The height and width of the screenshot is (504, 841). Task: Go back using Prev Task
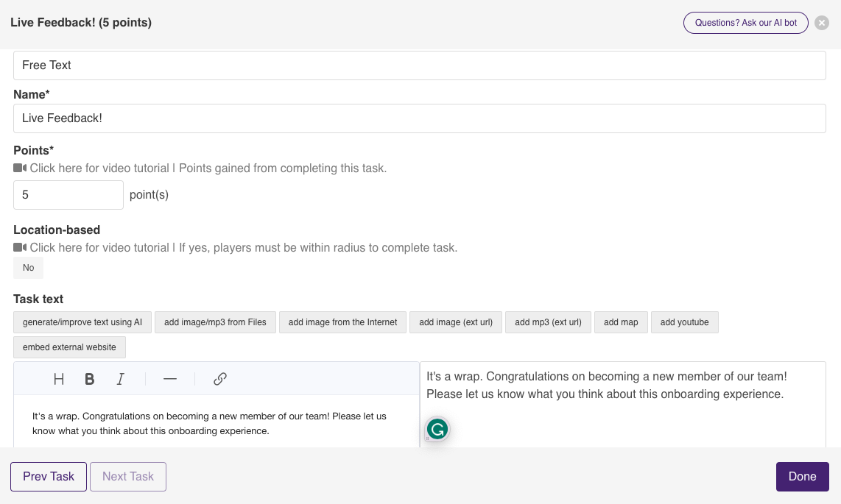[48, 477]
